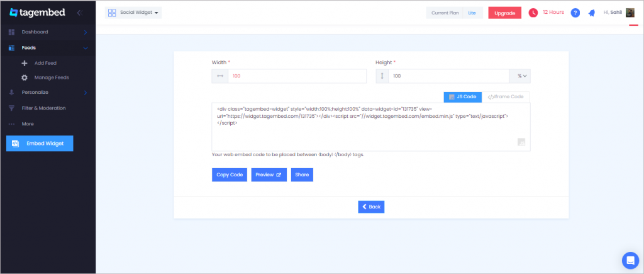
Task: Click the height arrow icon
Action: (382, 76)
